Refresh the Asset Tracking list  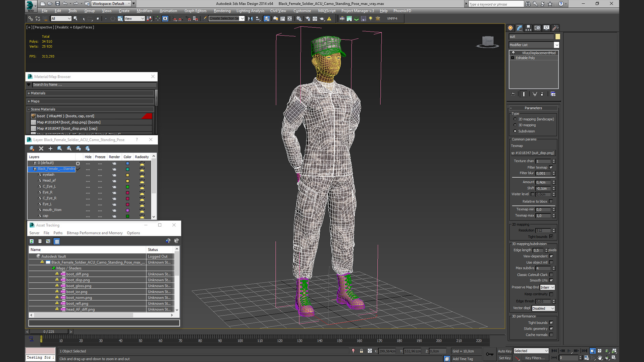point(32,241)
